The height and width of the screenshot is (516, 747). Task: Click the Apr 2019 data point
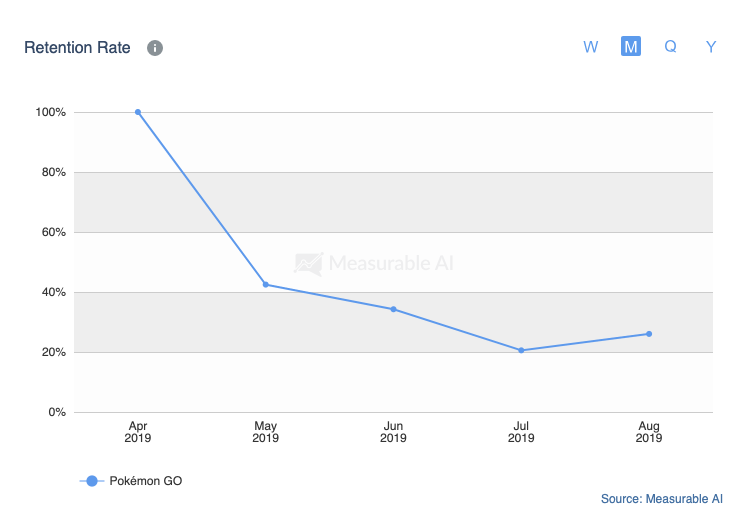pyautogui.click(x=138, y=112)
